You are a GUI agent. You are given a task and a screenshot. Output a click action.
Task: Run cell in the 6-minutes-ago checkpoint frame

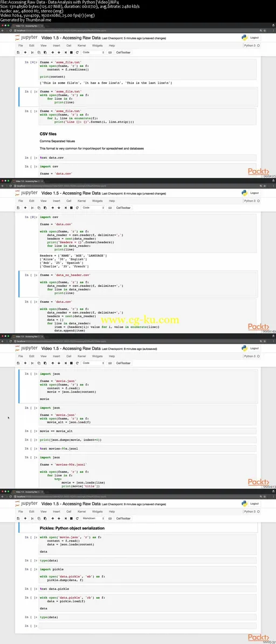point(65,208)
